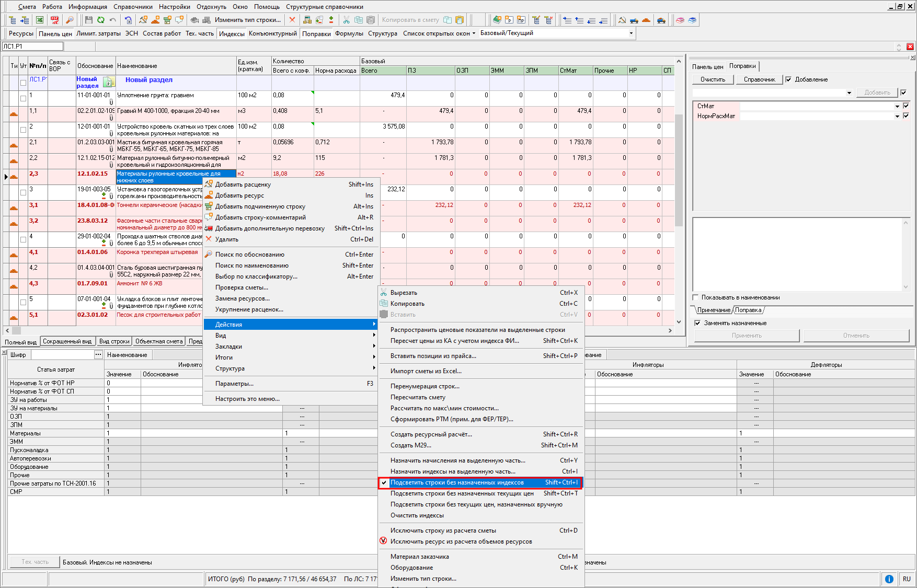Click the 'Очистить' button
Image resolution: width=917 pixels, height=588 pixels.
[x=713, y=79]
